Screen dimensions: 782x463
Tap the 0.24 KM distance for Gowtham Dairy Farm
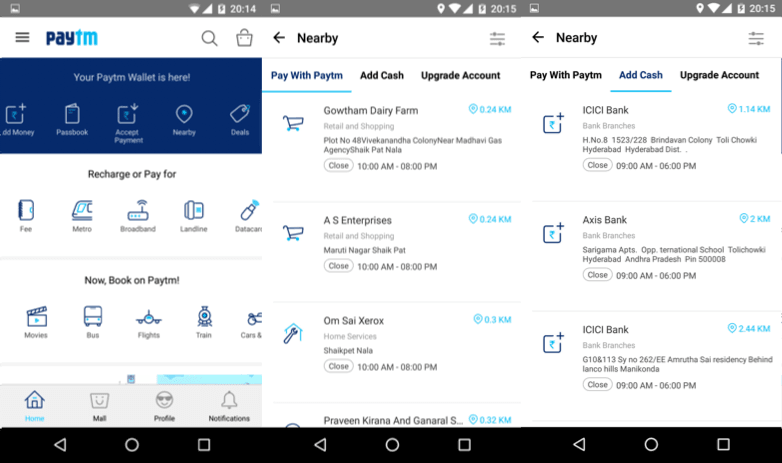pyautogui.click(x=490, y=109)
